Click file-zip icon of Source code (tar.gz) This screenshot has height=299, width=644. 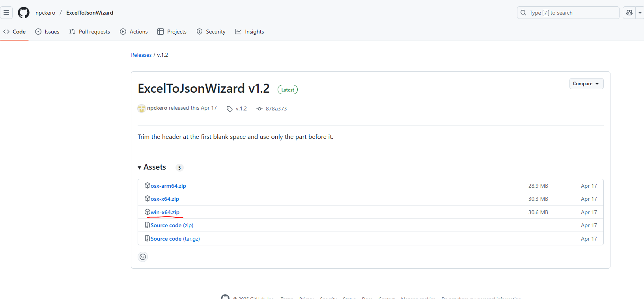(147, 238)
